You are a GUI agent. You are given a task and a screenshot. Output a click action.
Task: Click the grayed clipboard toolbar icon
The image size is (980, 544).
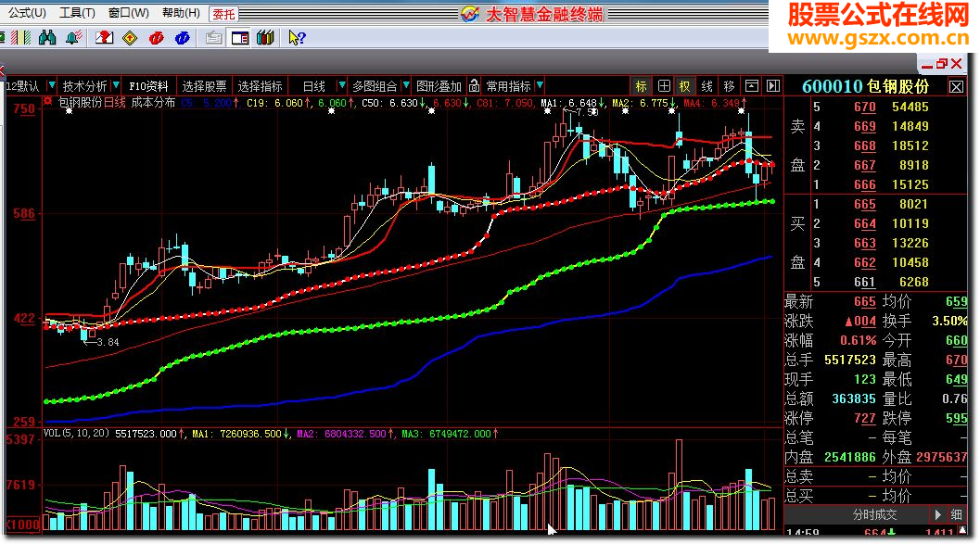pyautogui.click(x=214, y=38)
